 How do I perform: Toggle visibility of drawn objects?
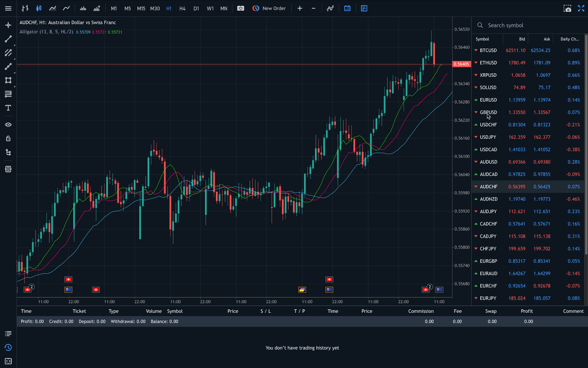(x=8, y=124)
